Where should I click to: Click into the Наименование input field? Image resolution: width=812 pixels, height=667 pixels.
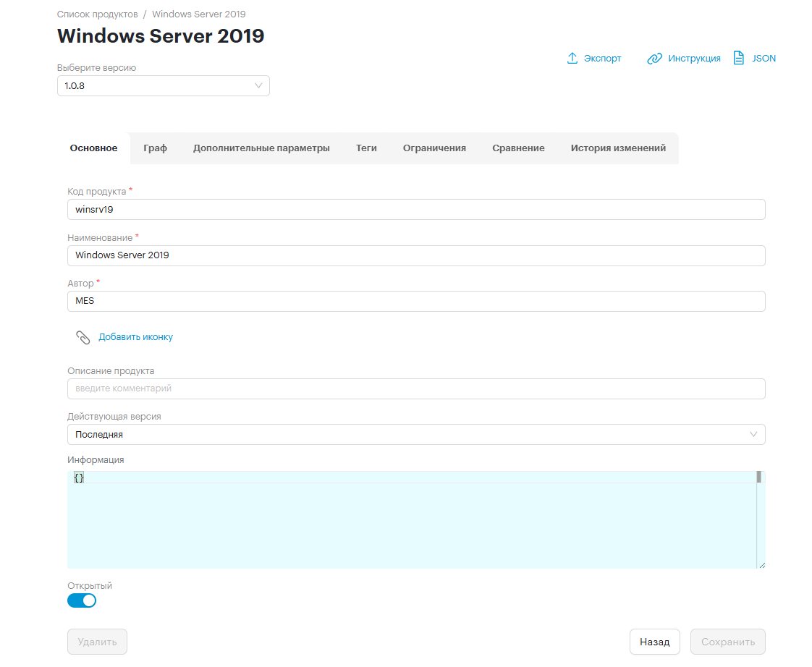(x=416, y=255)
